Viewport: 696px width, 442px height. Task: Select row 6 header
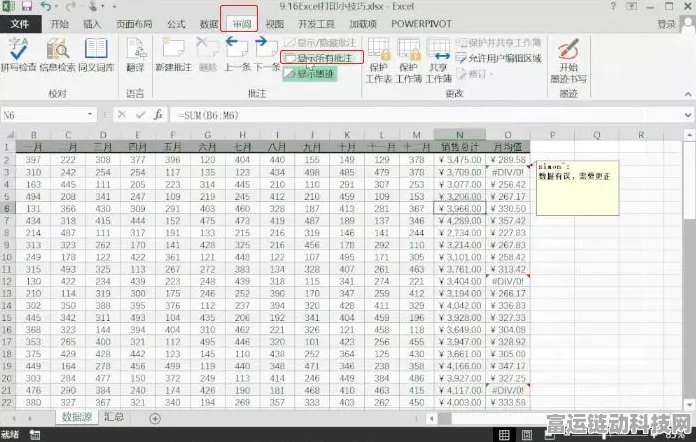[7, 209]
